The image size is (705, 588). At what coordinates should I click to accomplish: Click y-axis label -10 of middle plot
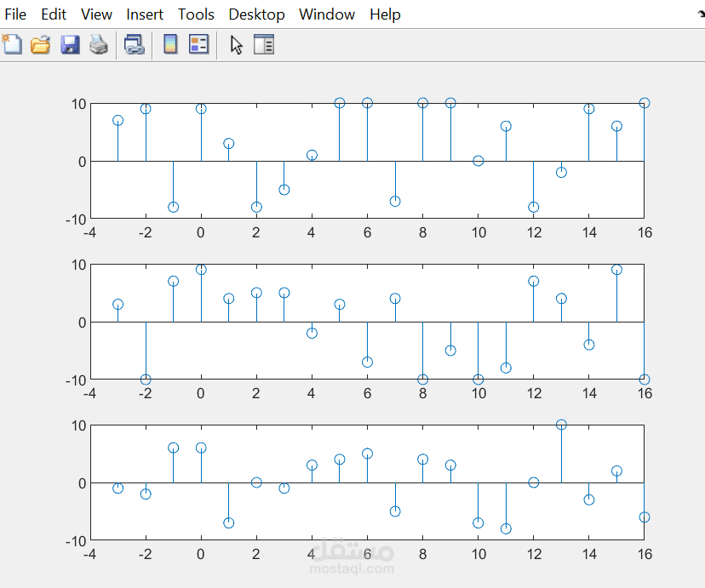pyautogui.click(x=76, y=380)
